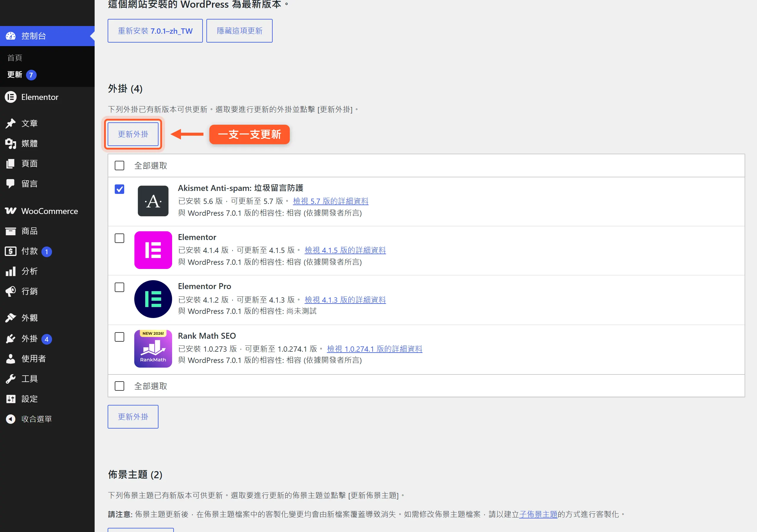
Task: Check the Rank Math SEO checkbox
Action: tap(119, 337)
